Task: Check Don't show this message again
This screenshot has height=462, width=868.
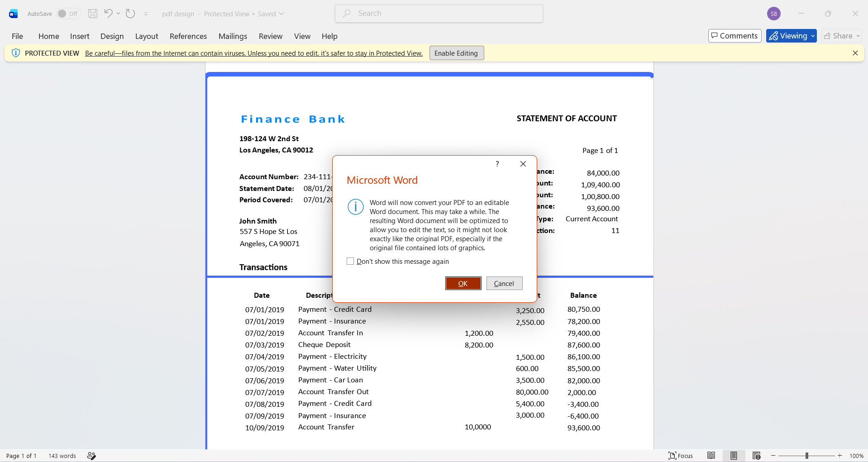Action: (x=350, y=261)
